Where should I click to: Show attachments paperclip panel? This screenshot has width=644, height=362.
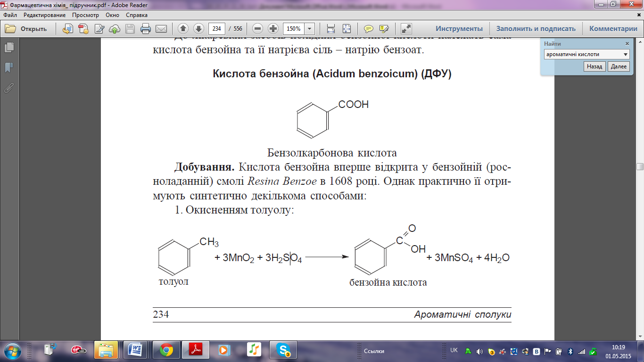point(8,88)
